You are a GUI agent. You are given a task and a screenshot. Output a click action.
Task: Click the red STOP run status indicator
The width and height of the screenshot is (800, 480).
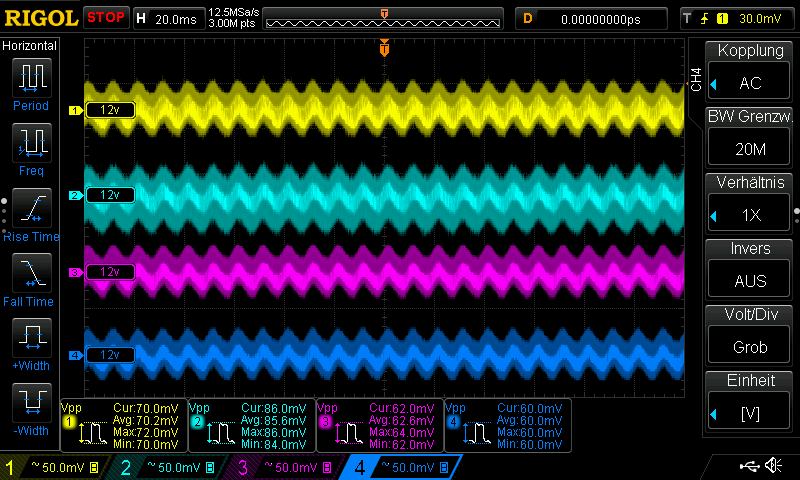(x=106, y=17)
